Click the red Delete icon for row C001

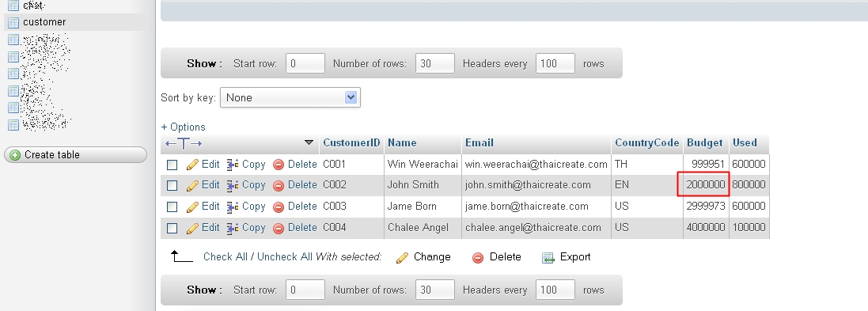click(x=279, y=165)
